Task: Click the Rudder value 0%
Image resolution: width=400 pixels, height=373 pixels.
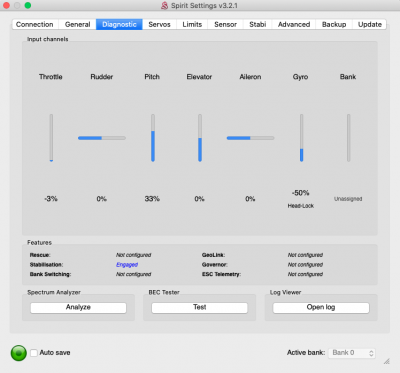Action: pyautogui.click(x=102, y=199)
